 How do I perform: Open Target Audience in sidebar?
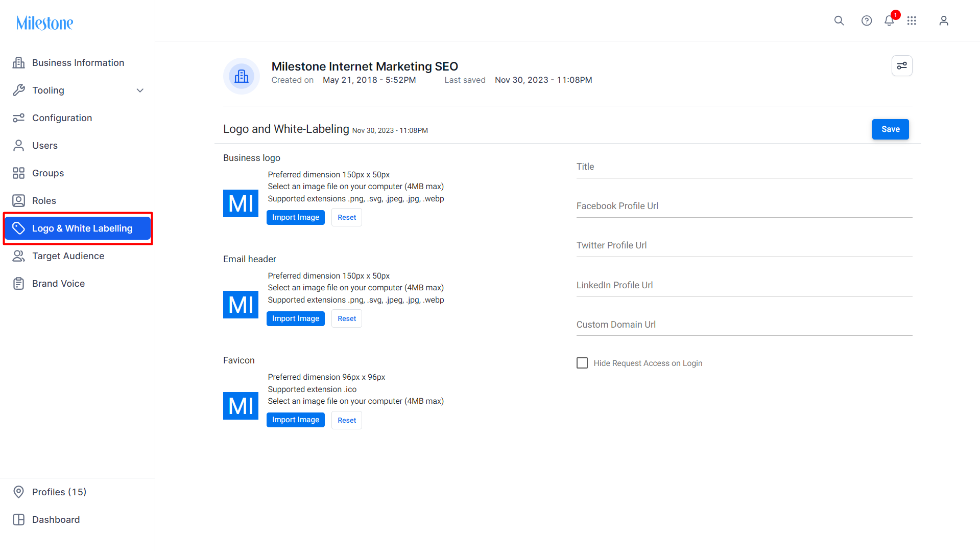point(78,256)
